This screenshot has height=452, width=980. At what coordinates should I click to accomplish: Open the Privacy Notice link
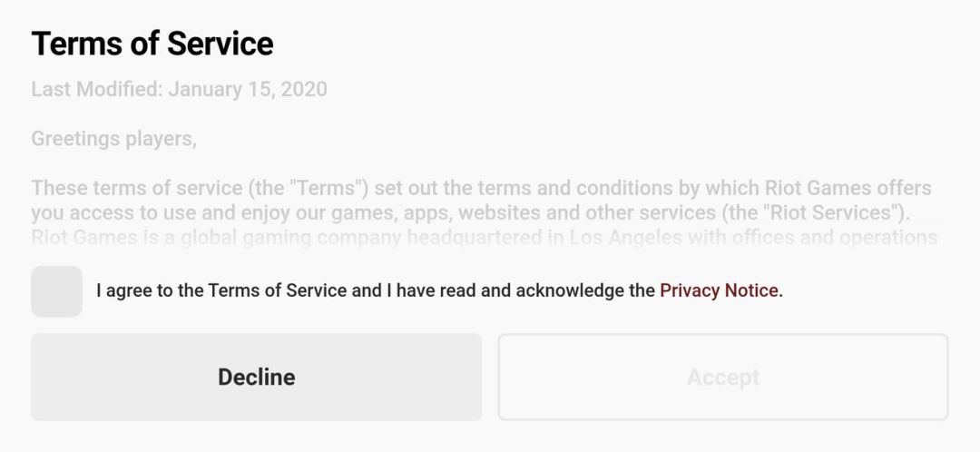pyautogui.click(x=719, y=290)
